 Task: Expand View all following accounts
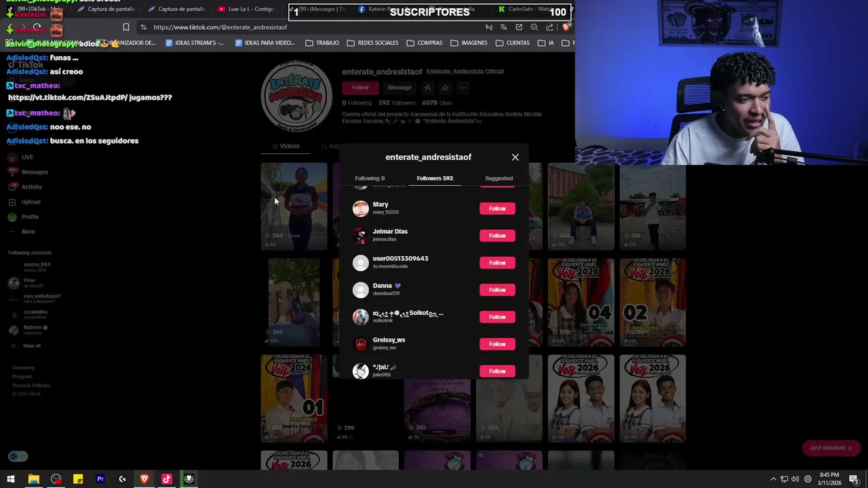pyautogui.click(x=26, y=346)
